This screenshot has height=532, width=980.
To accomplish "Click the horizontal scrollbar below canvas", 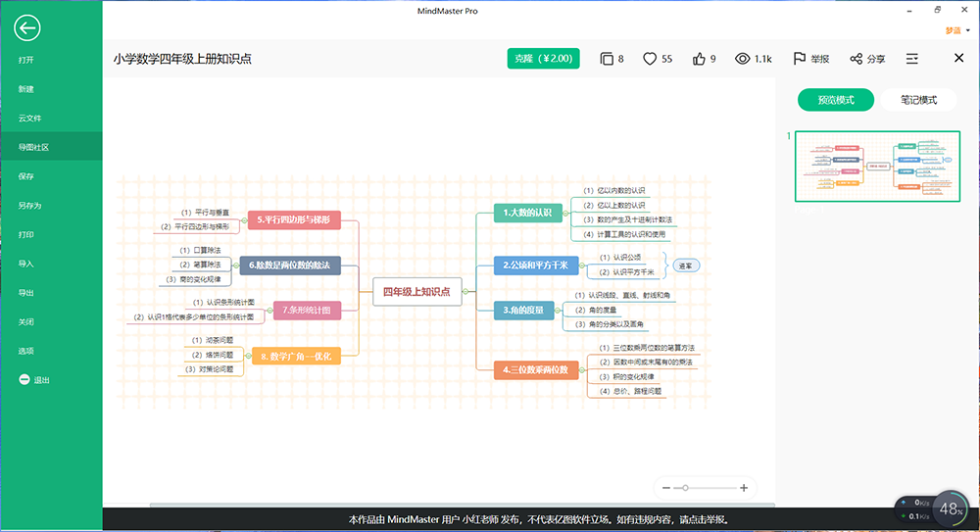I will (463, 505).
